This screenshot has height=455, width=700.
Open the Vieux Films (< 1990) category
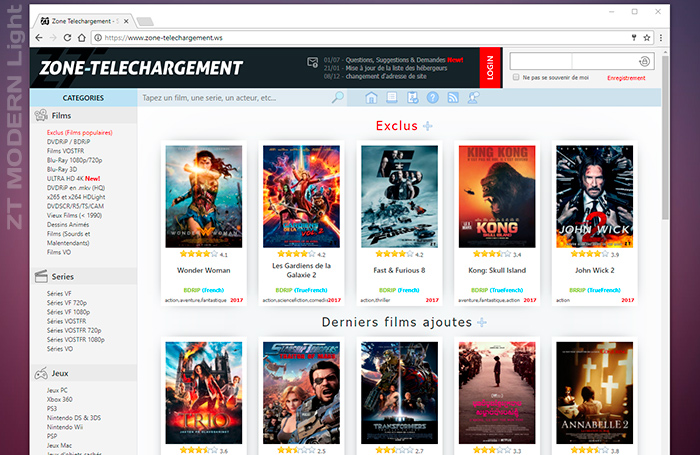point(74,215)
